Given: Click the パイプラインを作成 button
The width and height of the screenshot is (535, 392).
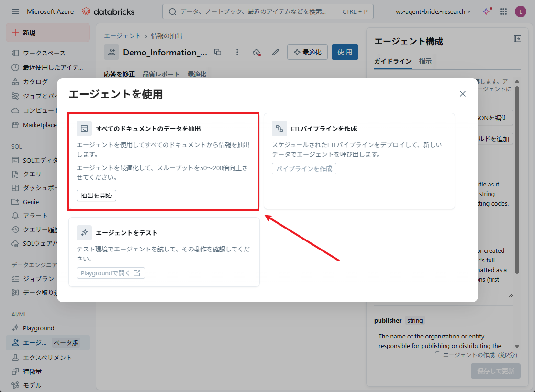Looking at the screenshot, I should [304, 169].
